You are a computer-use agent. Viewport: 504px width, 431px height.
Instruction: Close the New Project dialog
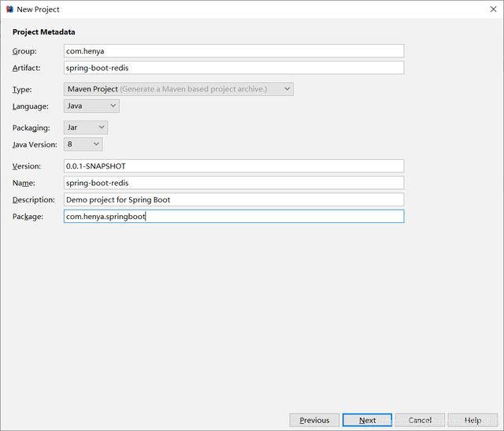point(493,9)
